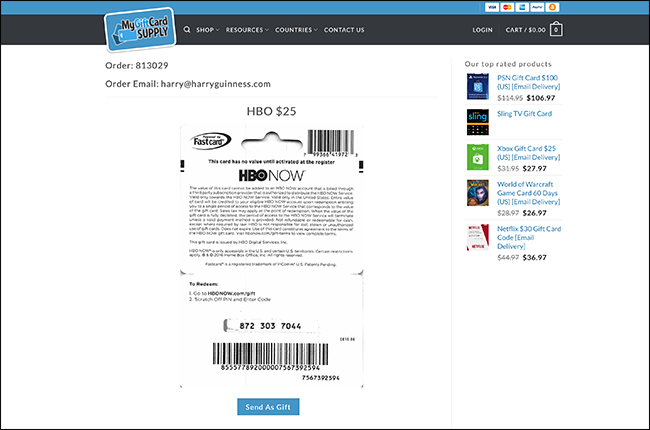This screenshot has height=430, width=650.
Task: Expand the Shop menu
Action: (x=207, y=30)
